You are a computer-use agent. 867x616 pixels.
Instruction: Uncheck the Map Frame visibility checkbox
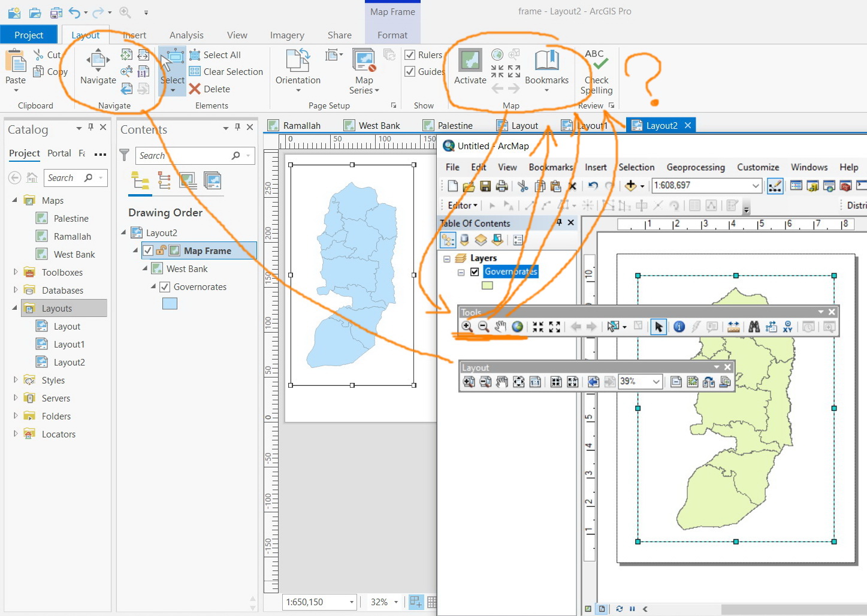click(x=148, y=250)
